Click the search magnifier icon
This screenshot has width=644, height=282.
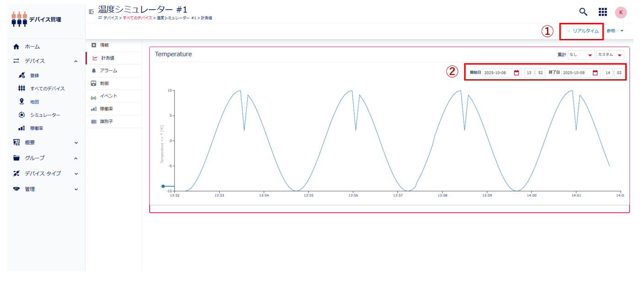coord(583,12)
